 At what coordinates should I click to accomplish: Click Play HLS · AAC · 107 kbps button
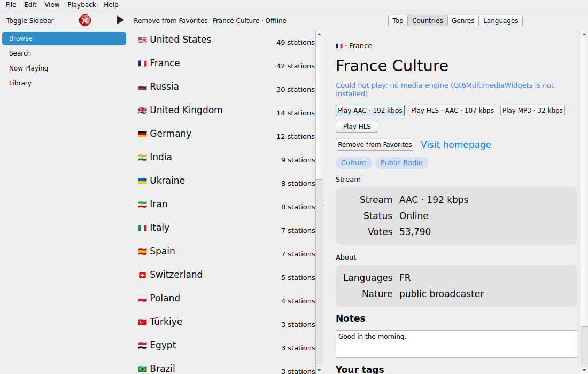(x=452, y=111)
